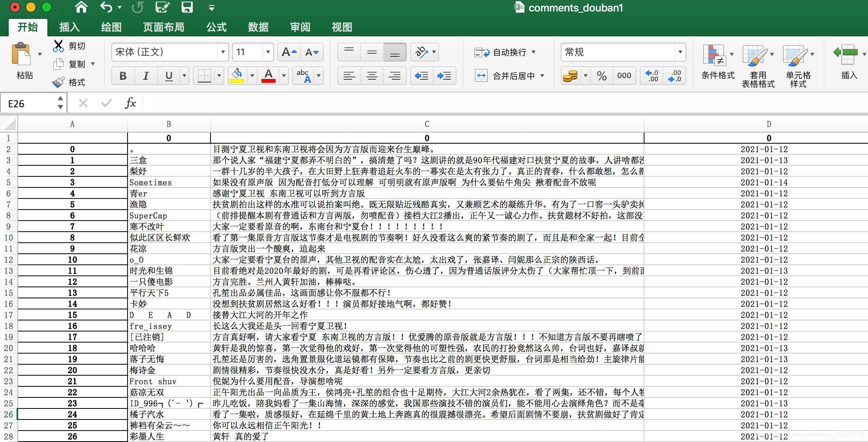Open the number format 常规 dropdown
The width and height of the screenshot is (868, 442).
click(680, 52)
